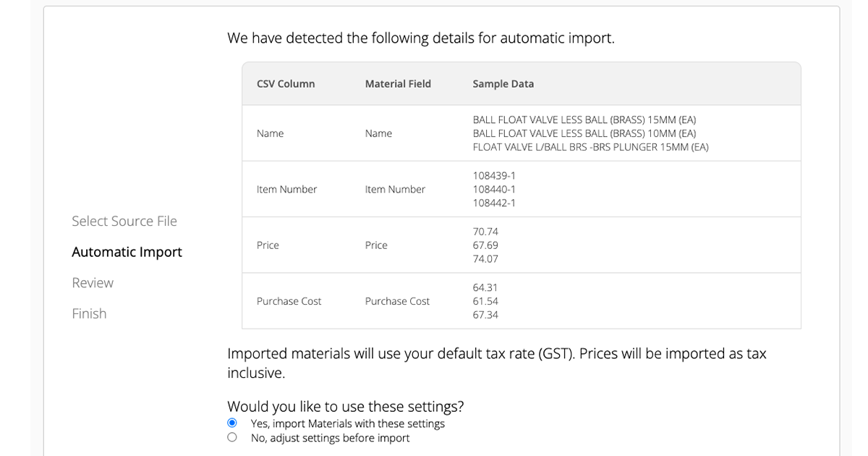Click the CSV Column table header

pos(286,84)
